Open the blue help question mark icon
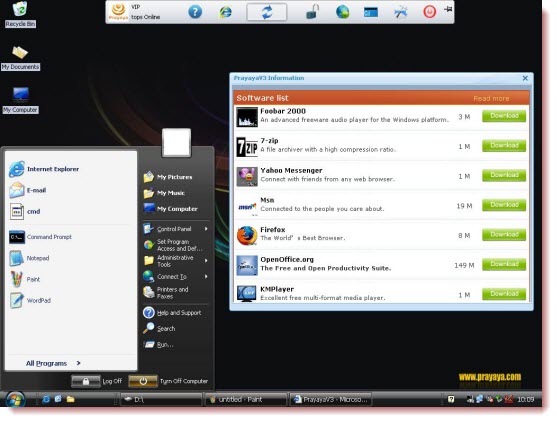 pyautogui.click(x=195, y=12)
